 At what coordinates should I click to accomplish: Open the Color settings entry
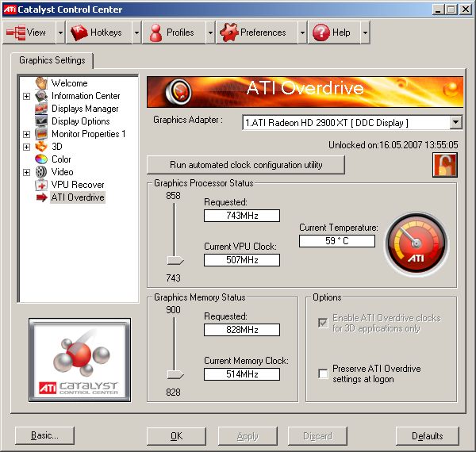click(x=61, y=159)
